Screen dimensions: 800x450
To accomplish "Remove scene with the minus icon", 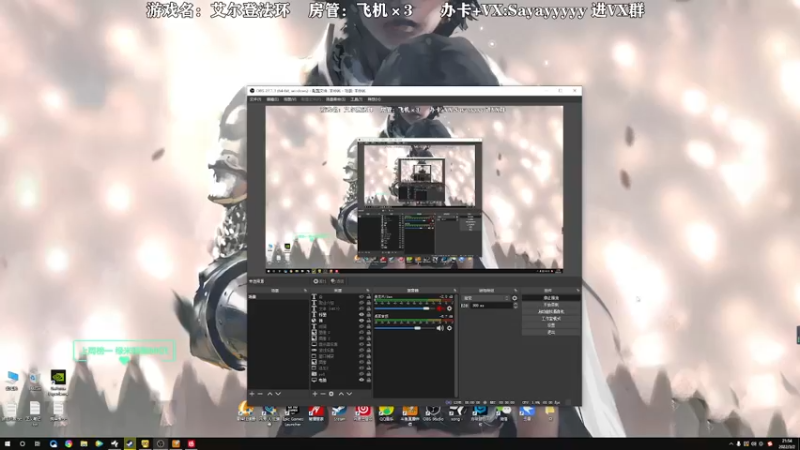I will click(x=260, y=394).
